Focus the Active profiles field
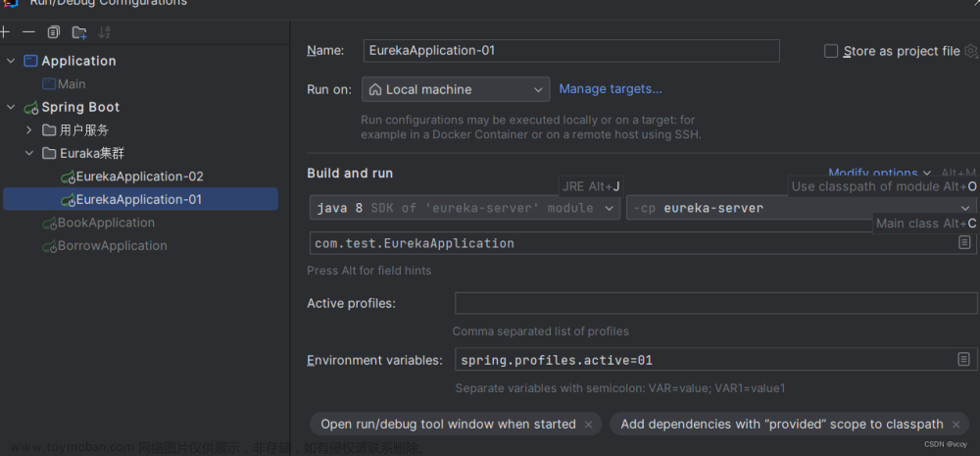The width and height of the screenshot is (980, 456). point(715,303)
